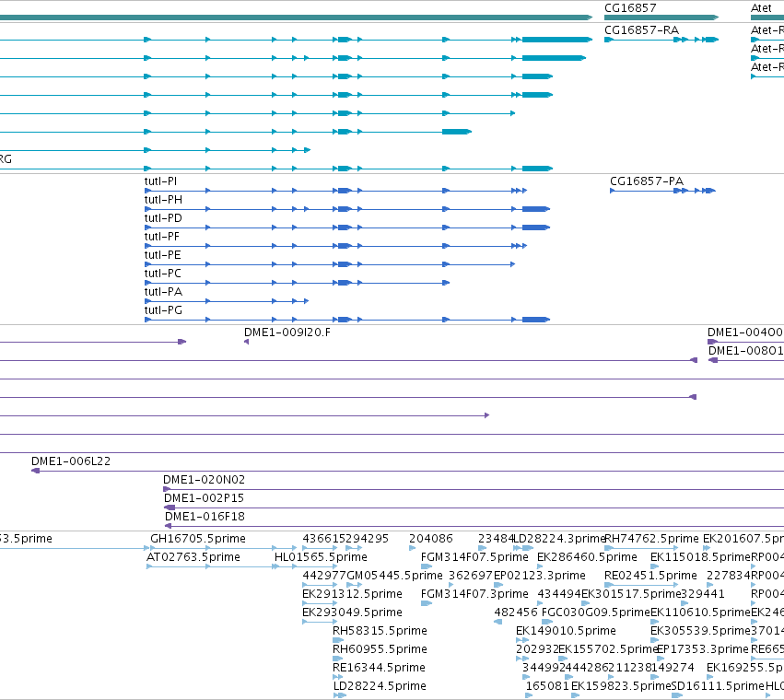Open the EK155702.5prime EST label
The image size is (784, 700).
[608, 649]
